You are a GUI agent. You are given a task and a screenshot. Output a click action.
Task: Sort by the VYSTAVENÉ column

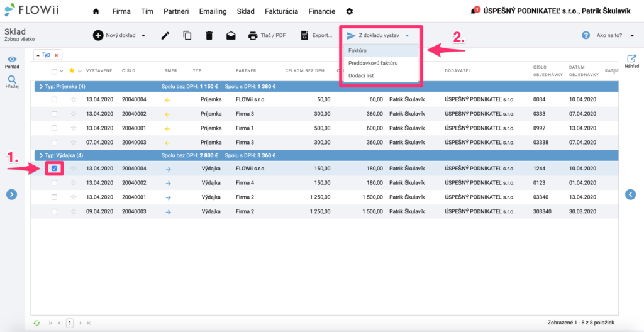point(99,70)
